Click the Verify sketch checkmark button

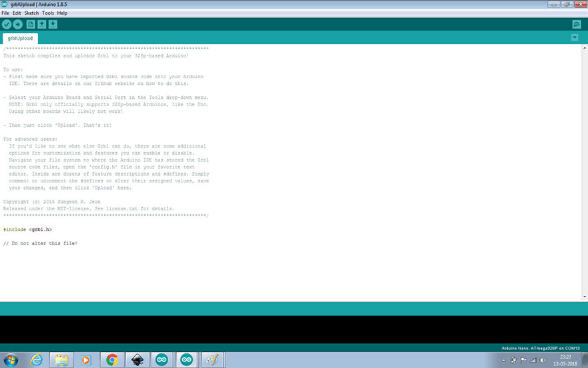pos(7,25)
